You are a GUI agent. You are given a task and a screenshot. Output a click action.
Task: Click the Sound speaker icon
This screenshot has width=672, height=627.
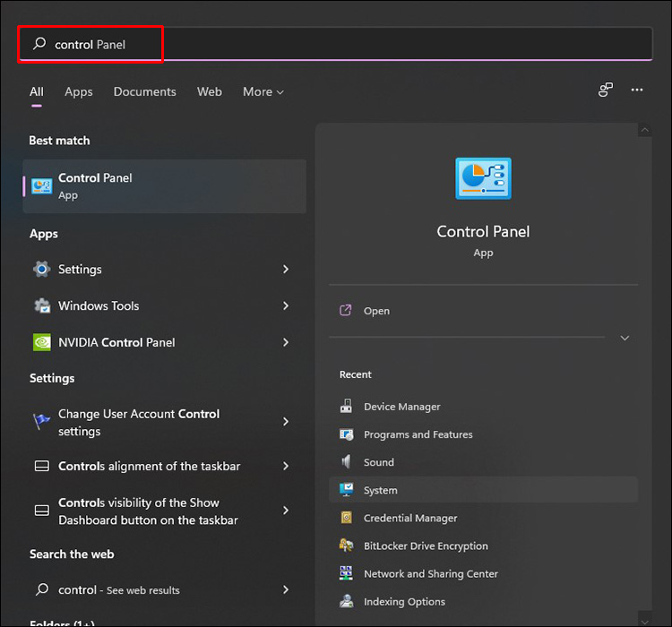pyautogui.click(x=347, y=462)
